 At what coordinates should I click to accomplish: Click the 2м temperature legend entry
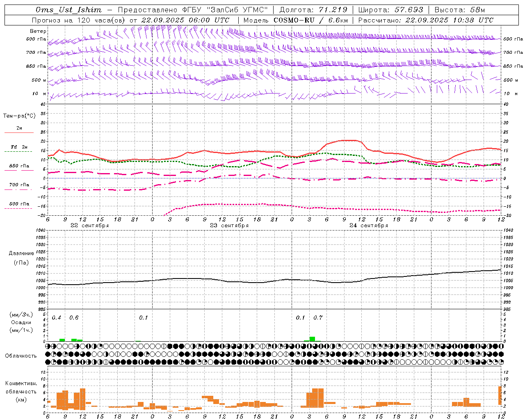[19, 128]
